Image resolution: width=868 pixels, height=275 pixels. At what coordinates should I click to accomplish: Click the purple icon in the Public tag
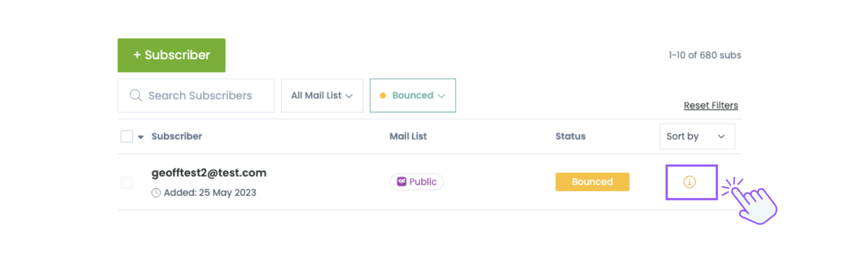(402, 182)
